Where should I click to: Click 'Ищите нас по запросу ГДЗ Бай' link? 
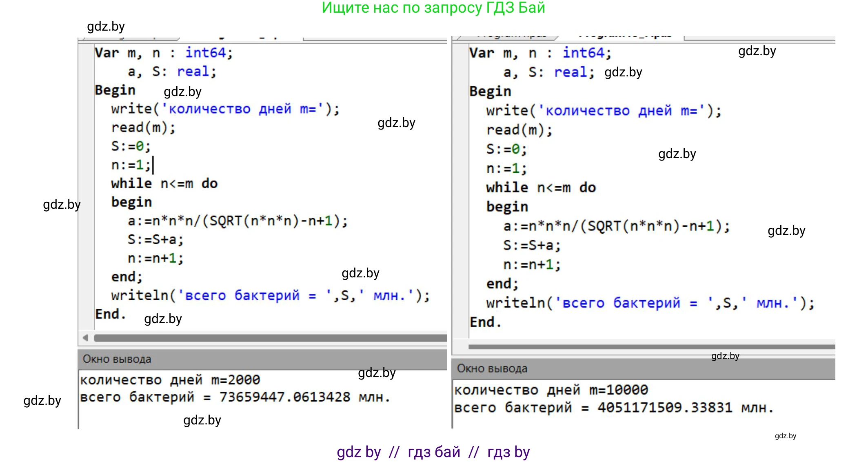coord(433,8)
